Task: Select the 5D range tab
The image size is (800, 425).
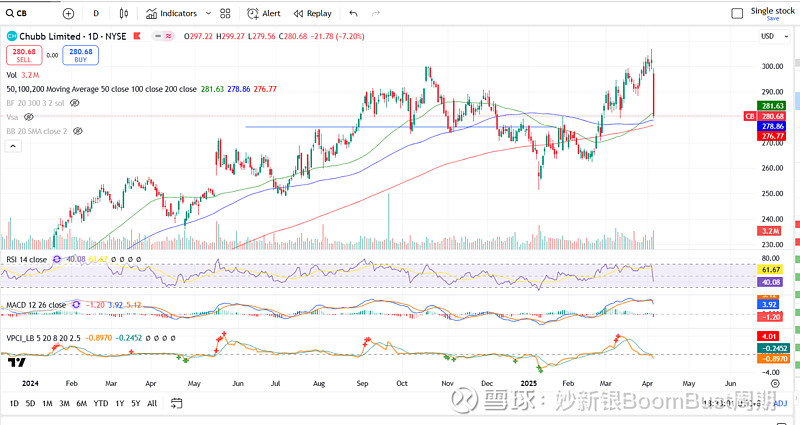Action: [31, 404]
